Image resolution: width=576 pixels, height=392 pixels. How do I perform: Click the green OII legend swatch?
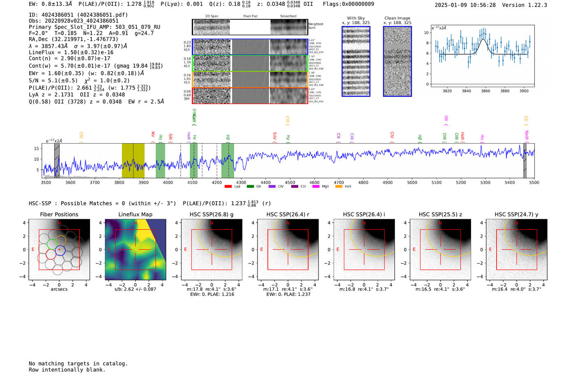click(250, 186)
